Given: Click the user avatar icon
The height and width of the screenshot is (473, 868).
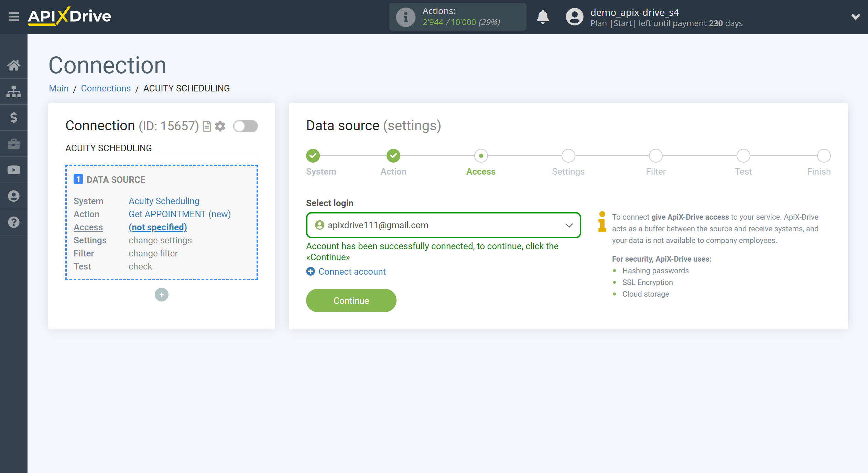Looking at the screenshot, I should coord(575,17).
